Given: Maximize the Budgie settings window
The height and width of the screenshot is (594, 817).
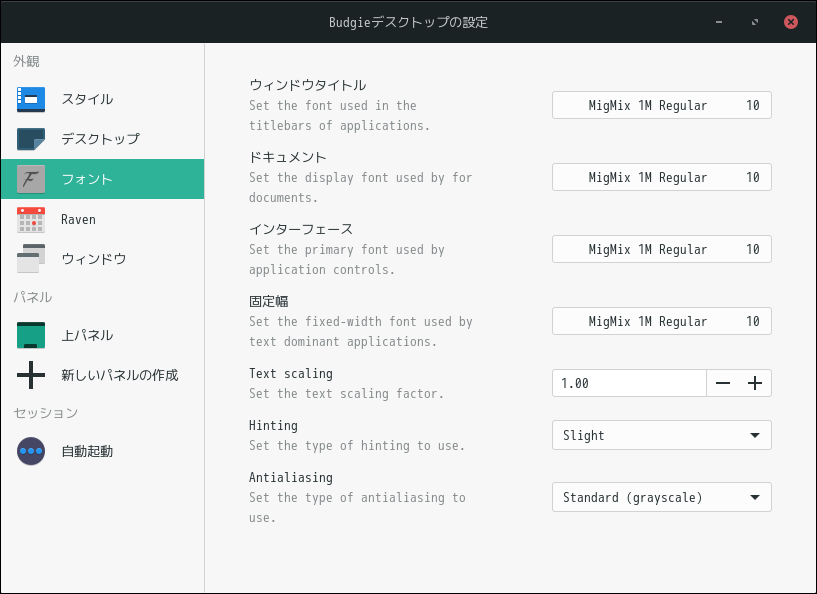Looking at the screenshot, I should [755, 22].
